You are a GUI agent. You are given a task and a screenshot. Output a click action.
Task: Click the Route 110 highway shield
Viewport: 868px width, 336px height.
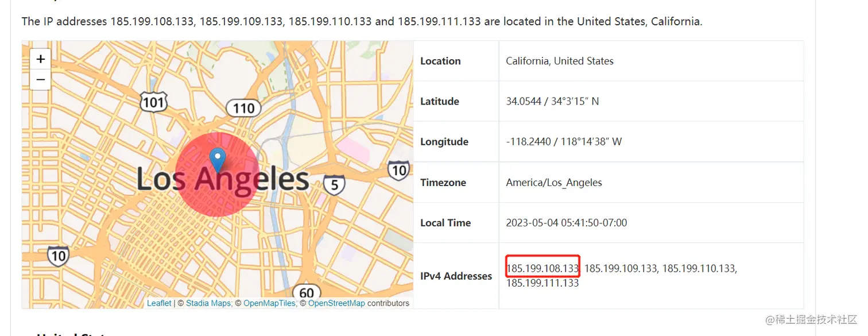[243, 107]
